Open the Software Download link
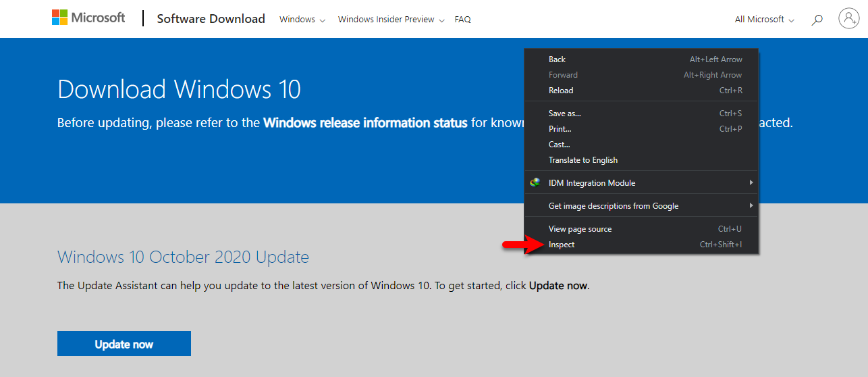This screenshot has height=377, width=868. coord(211,19)
